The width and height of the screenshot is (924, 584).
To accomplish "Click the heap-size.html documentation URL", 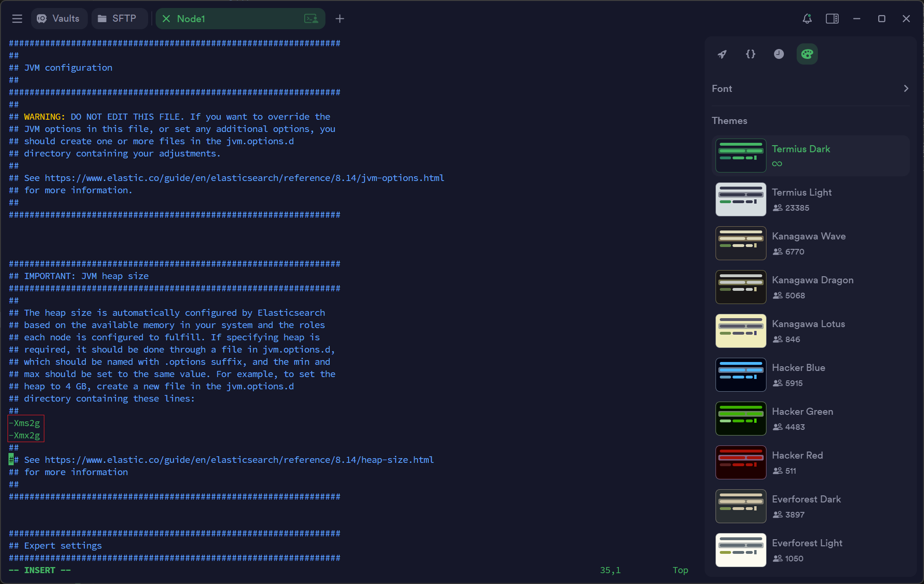I will click(239, 460).
